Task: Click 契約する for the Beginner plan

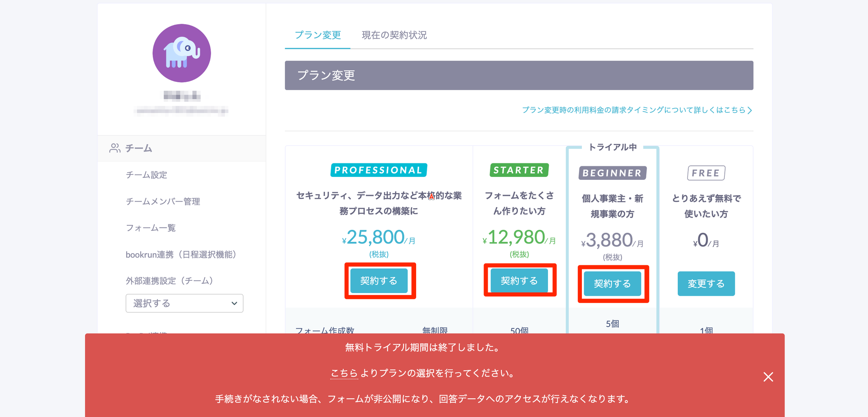Action: [612, 284]
